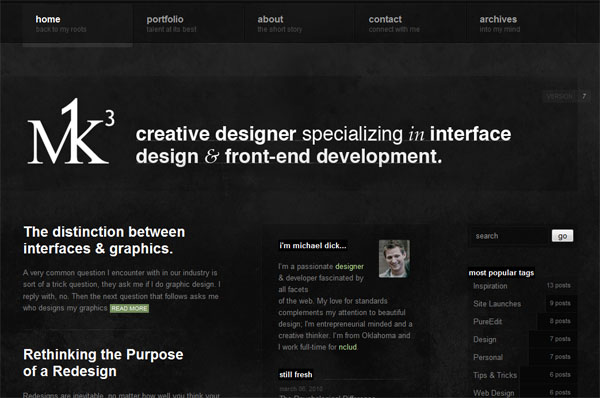This screenshot has height=398, width=600.
Task: Select the Design tag
Action: coord(485,339)
